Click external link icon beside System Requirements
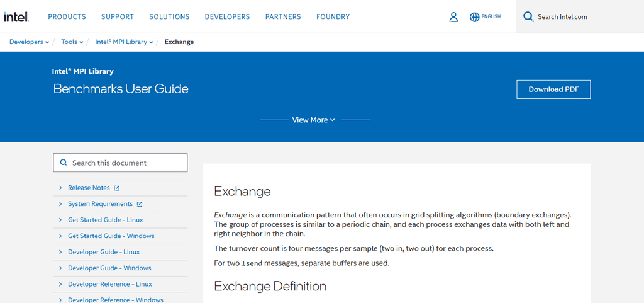The height and width of the screenshot is (303, 644). [140, 204]
